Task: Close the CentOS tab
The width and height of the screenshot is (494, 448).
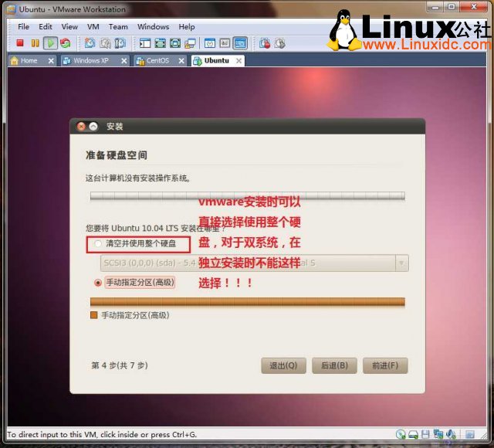Action: coord(181,60)
